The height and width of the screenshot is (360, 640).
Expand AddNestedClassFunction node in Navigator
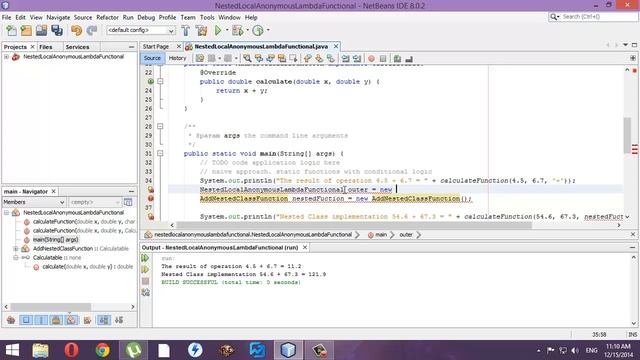pyautogui.click(x=16, y=249)
